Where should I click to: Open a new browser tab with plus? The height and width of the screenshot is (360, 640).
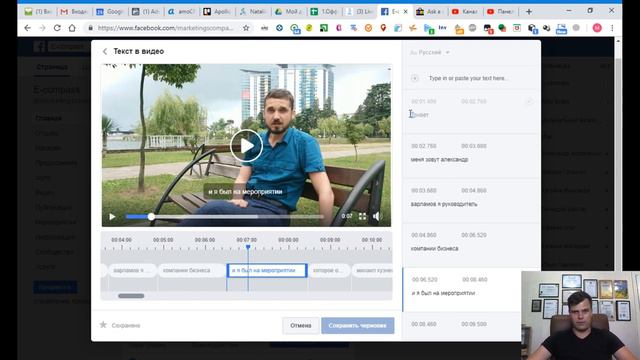[x=529, y=12]
